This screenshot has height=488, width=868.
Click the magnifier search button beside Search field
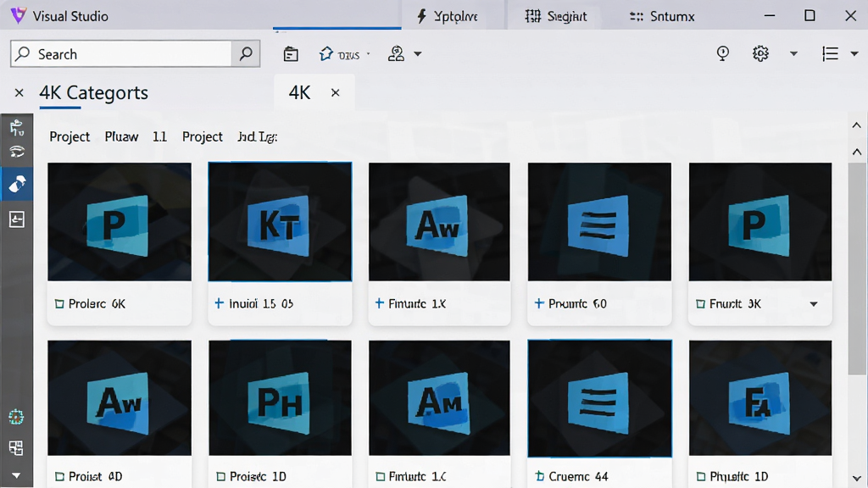246,53
